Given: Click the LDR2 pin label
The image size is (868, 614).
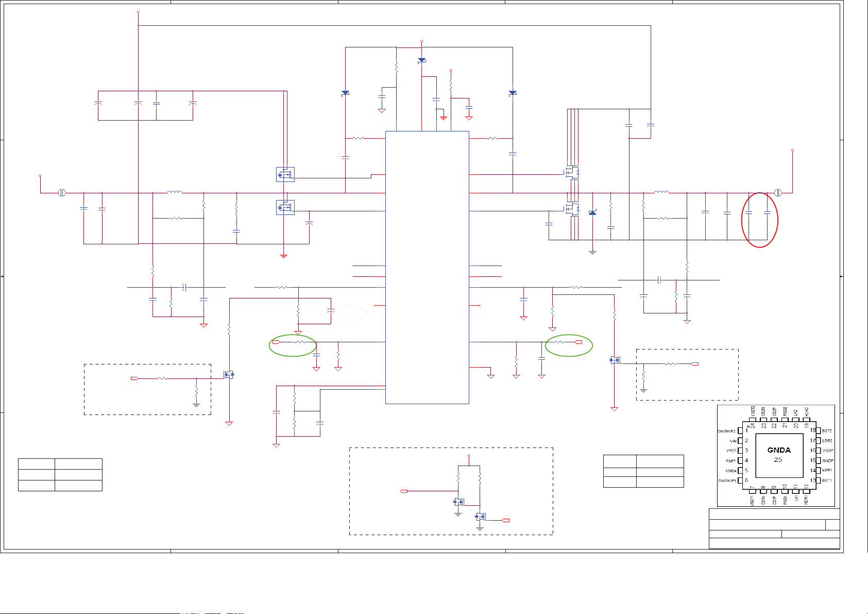Looking at the screenshot, I should [827, 441].
